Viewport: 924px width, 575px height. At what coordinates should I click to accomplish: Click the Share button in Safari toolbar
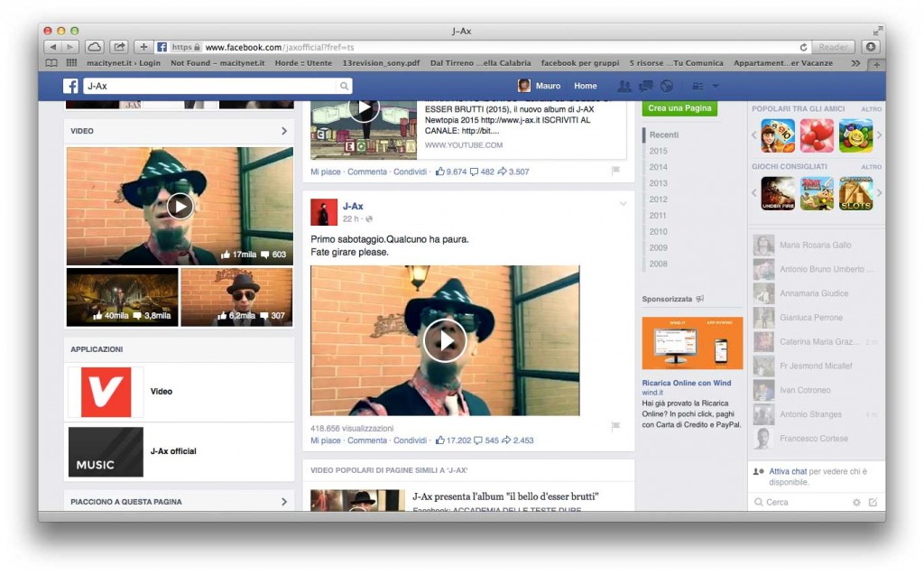[x=119, y=47]
